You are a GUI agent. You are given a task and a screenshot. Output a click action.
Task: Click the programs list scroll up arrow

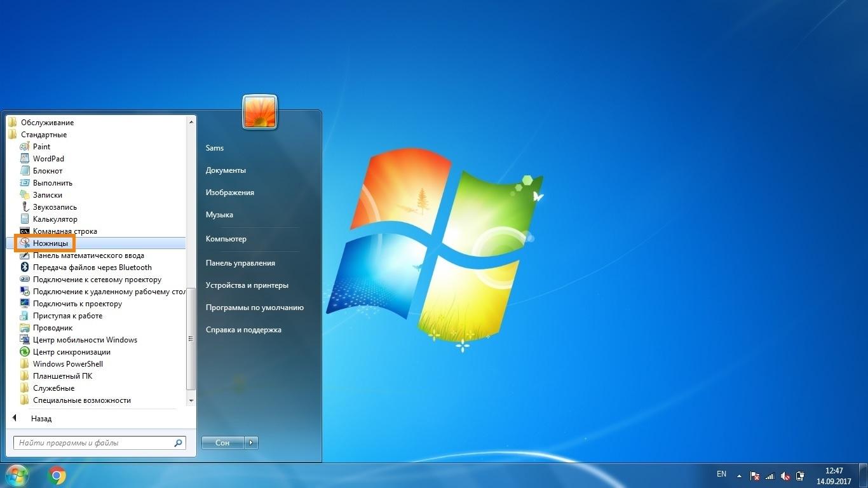191,121
